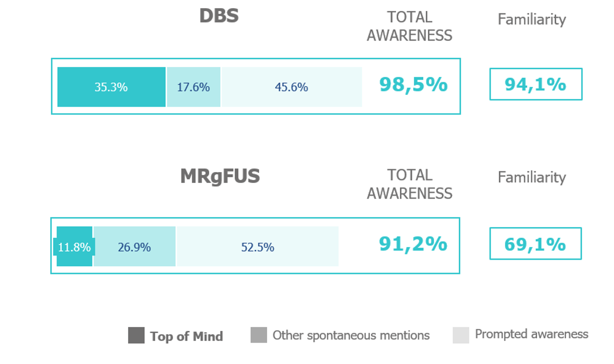Viewport: 614px width, 364px height.
Task: Click the 94,1% familiarity box
Action: pyautogui.click(x=535, y=84)
